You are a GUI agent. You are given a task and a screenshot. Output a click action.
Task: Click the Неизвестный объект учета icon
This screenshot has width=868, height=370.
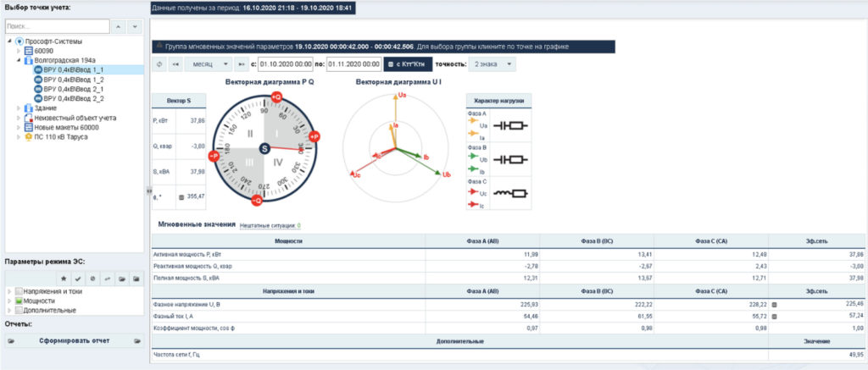(29, 118)
